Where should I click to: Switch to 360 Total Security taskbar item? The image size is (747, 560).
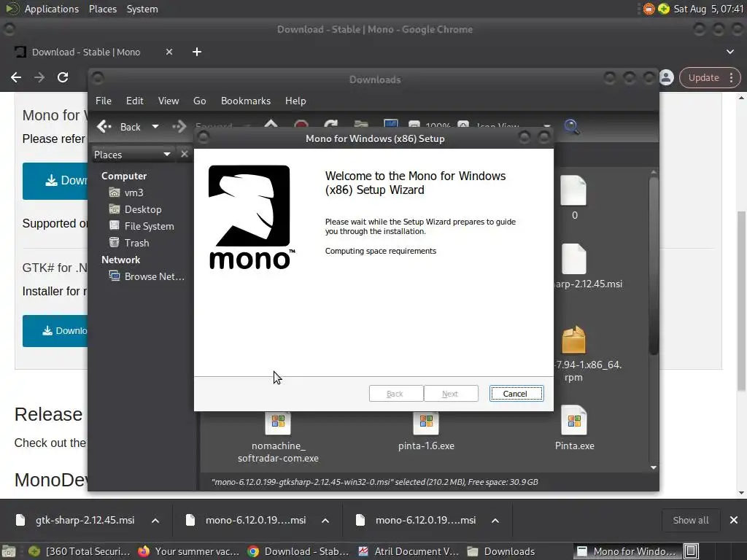[x=79, y=551]
